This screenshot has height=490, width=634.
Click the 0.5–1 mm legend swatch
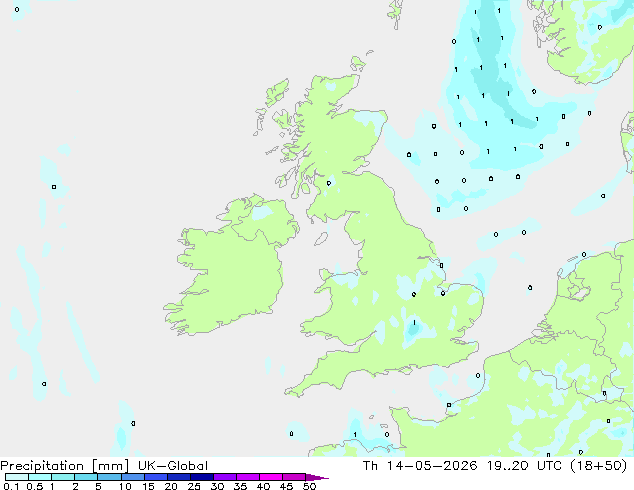coord(40,477)
